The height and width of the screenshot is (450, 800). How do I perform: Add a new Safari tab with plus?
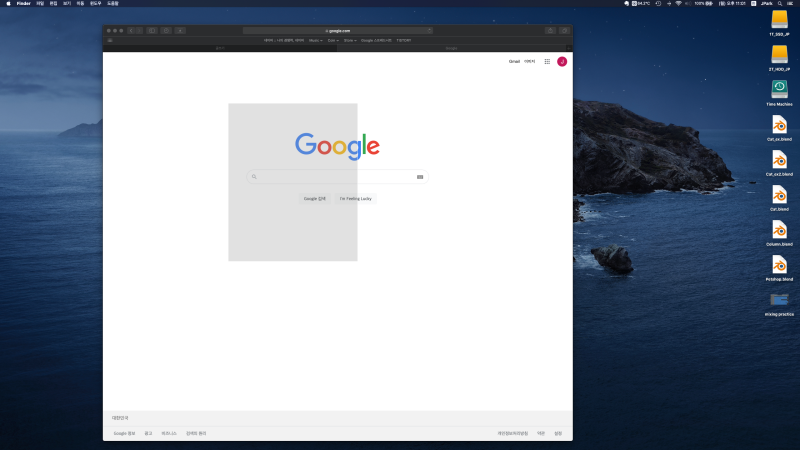coord(569,48)
